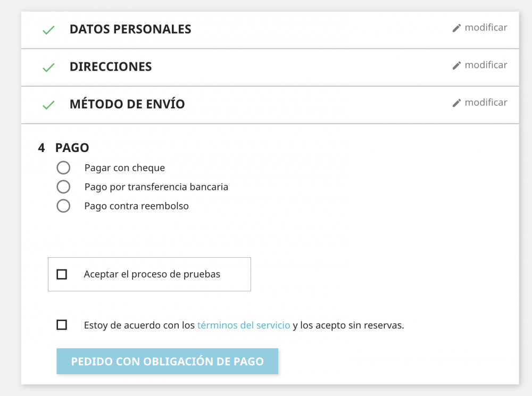Open 'modificar' for DATOS PERSONALES
This screenshot has height=396, width=532.
click(x=486, y=27)
